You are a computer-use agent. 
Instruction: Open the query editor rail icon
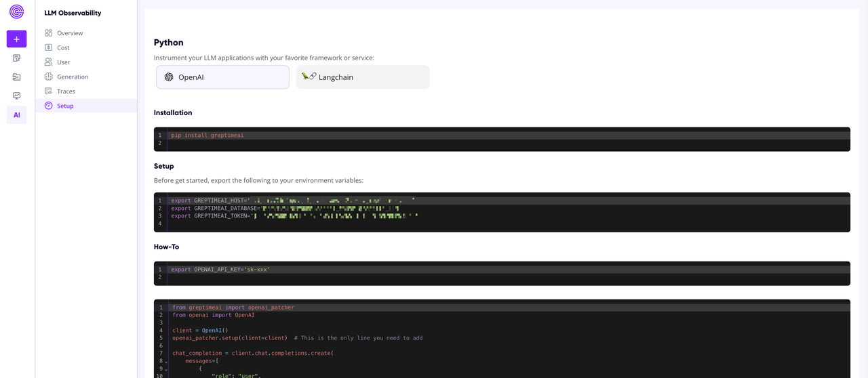click(16, 58)
